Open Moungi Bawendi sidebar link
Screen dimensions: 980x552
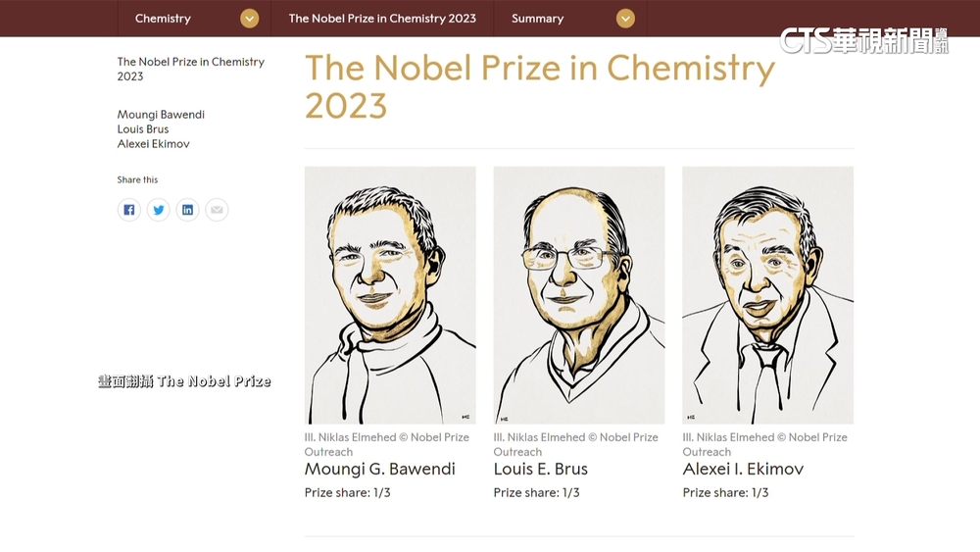(161, 115)
